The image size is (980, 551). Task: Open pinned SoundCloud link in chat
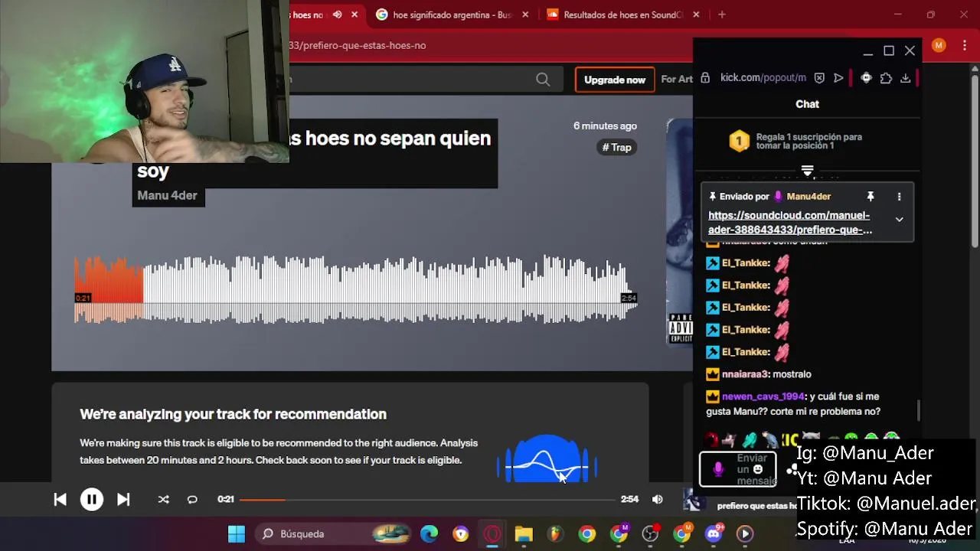point(789,222)
